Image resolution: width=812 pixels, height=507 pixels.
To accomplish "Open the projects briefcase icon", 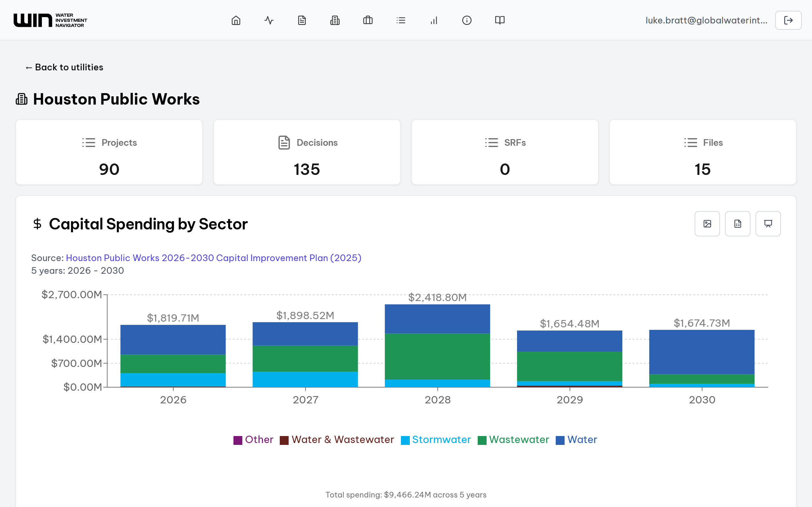I will [x=367, y=20].
